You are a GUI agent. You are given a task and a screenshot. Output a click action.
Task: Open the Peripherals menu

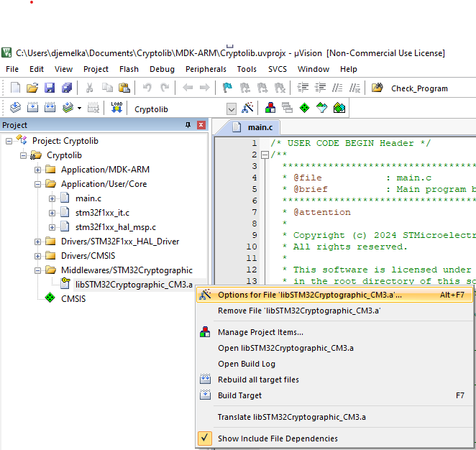point(206,69)
